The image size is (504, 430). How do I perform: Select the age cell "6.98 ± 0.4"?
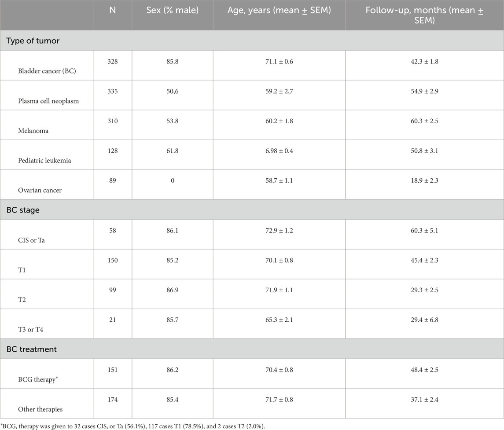pos(279,151)
